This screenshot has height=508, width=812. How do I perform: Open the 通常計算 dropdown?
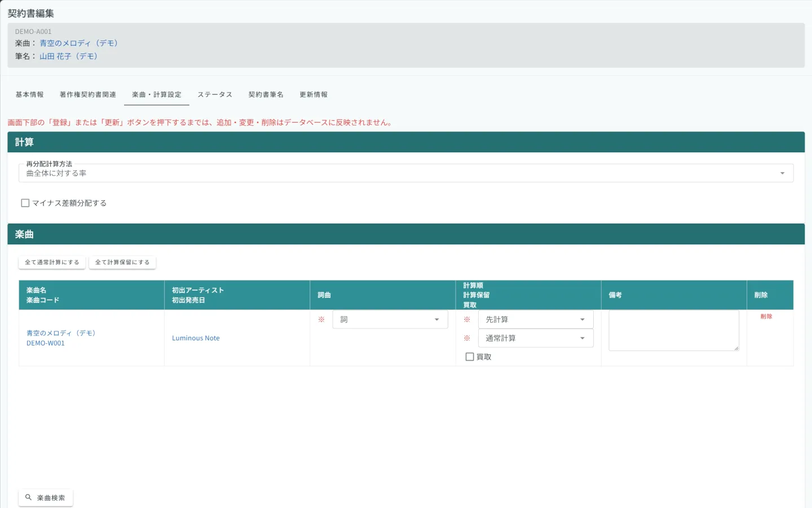(x=536, y=338)
